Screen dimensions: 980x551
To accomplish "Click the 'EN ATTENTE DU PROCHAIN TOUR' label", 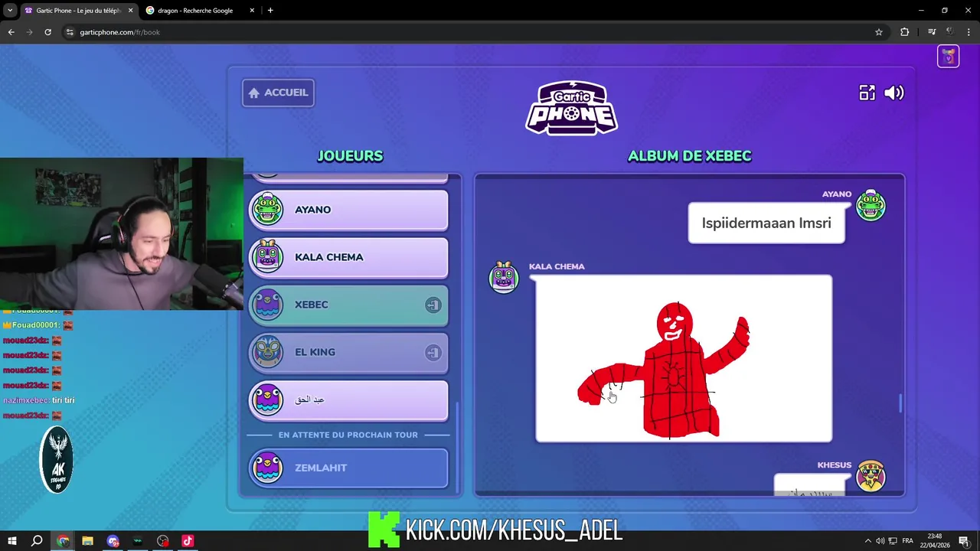I will point(348,435).
